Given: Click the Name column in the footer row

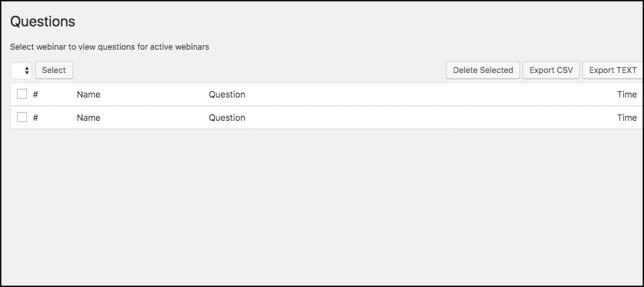Looking at the screenshot, I should 89,118.
